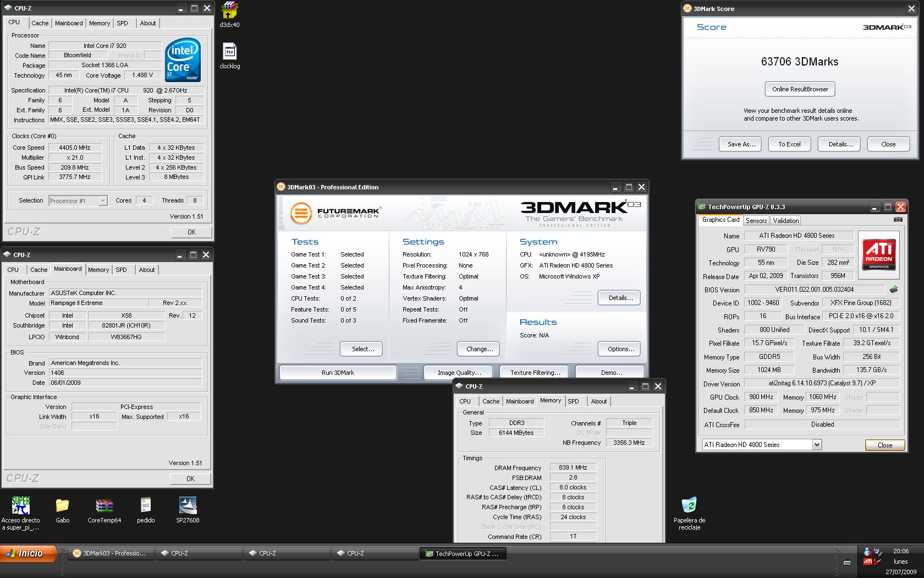Image resolution: width=924 pixels, height=578 pixels.
Task: Click the Core Voltage 1.488 V field
Action: (x=143, y=75)
